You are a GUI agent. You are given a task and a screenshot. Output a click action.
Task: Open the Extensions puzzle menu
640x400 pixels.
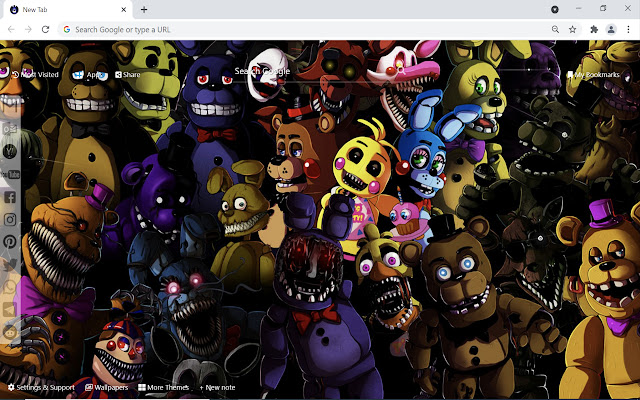coord(594,29)
